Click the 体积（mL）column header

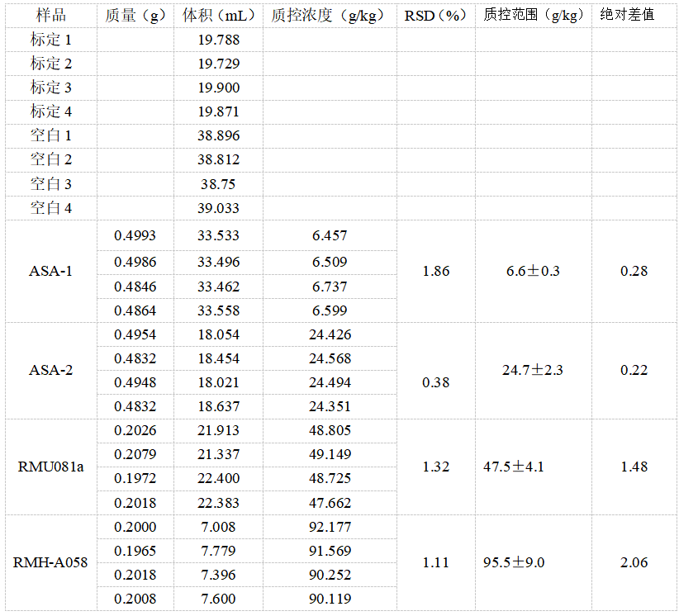coord(217,15)
